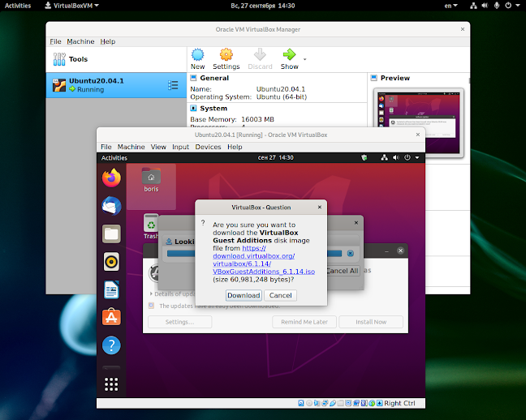Open Thunderbird mail from the guest dock
This screenshot has width=526, height=420.
[x=111, y=206]
